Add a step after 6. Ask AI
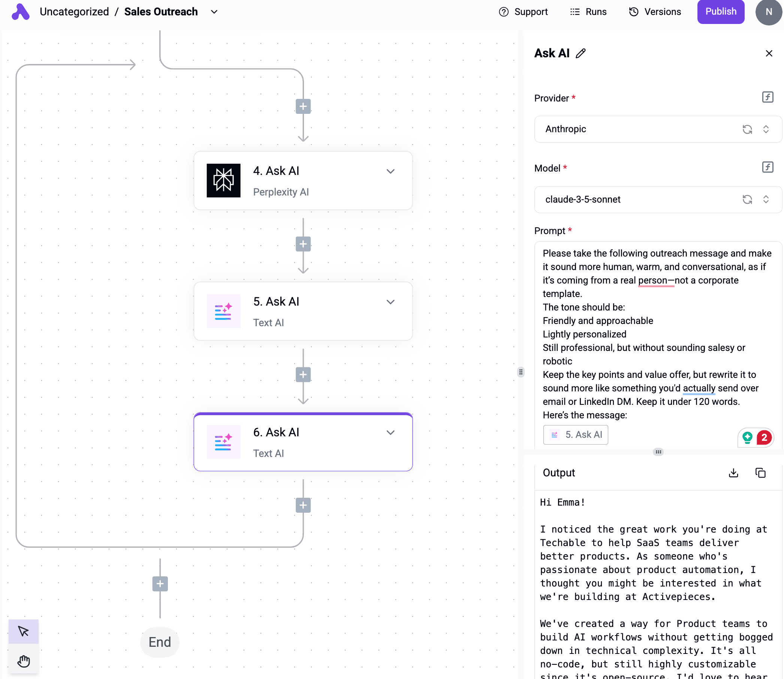784x679 pixels. (303, 506)
